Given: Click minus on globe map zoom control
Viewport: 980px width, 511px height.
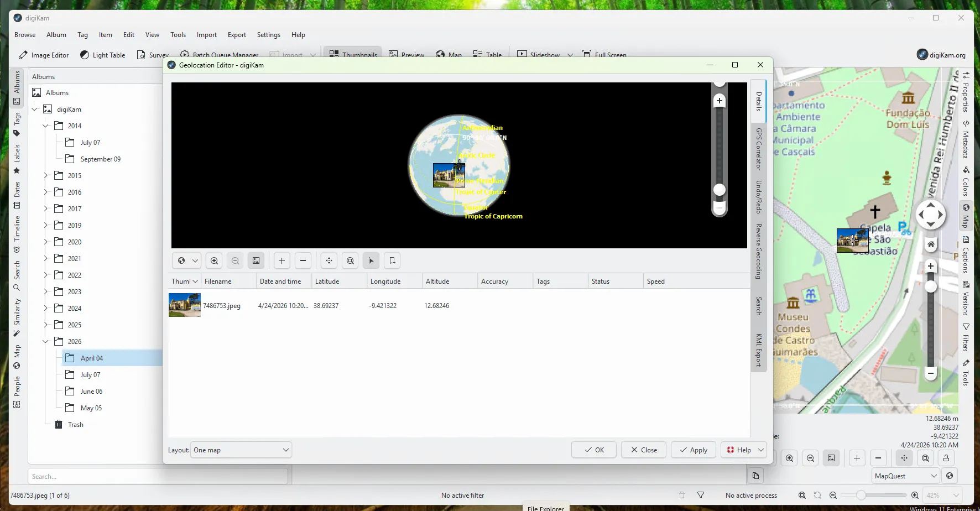Looking at the screenshot, I should tap(720, 208).
